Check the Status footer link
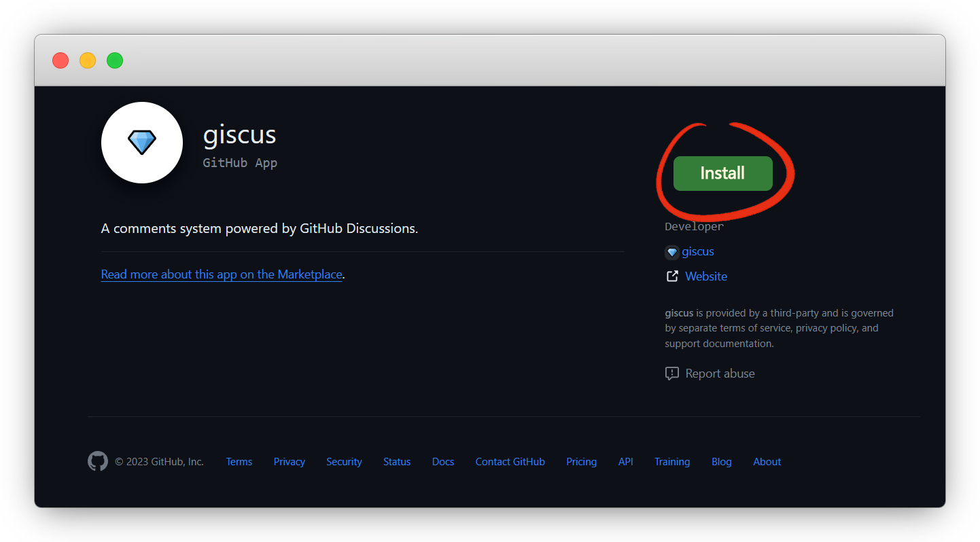The width and height of the screenshot is (980, 542). pyautogui.click(x=397, y=462)
